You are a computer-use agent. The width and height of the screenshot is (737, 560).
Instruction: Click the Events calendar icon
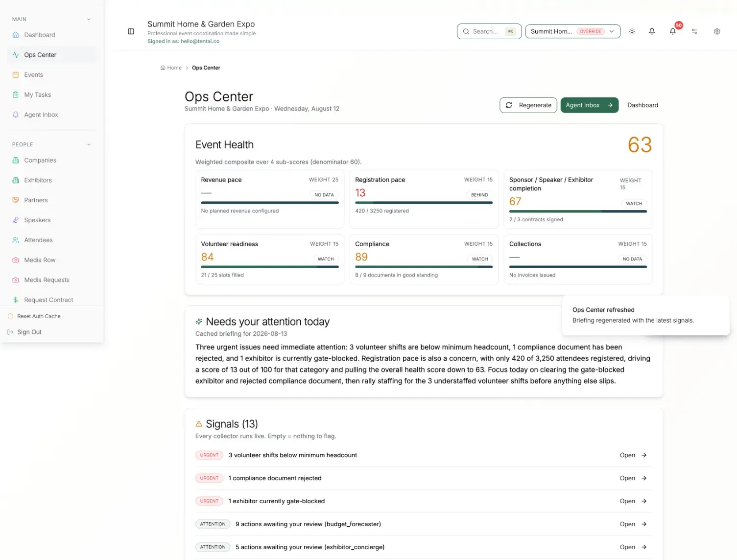(16, 75)
